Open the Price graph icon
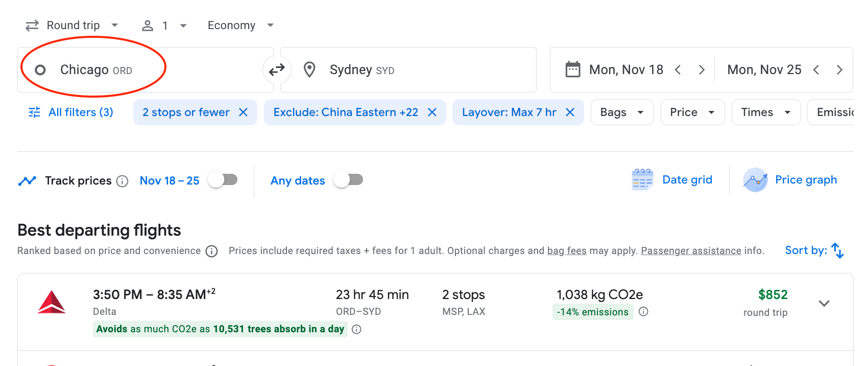 pos(756,180)
